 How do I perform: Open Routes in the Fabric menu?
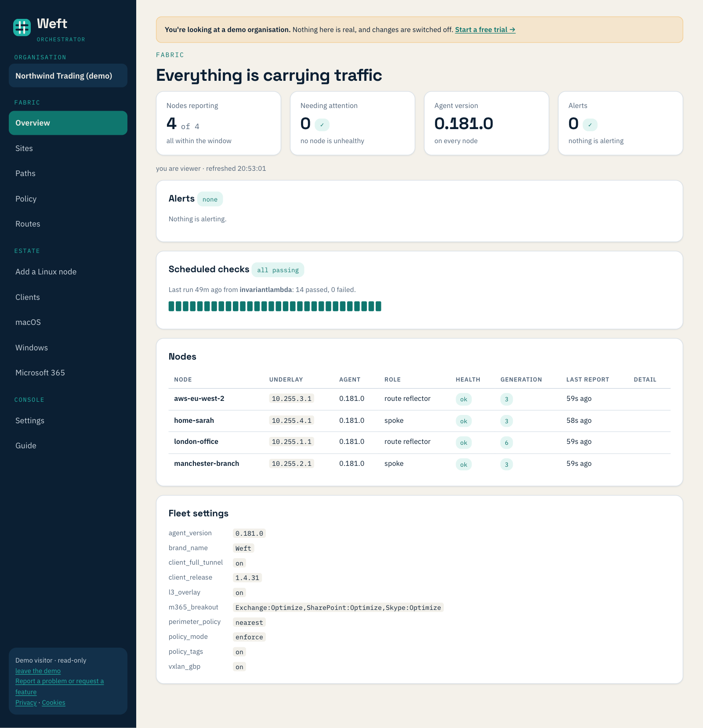(x=68, y=224)
